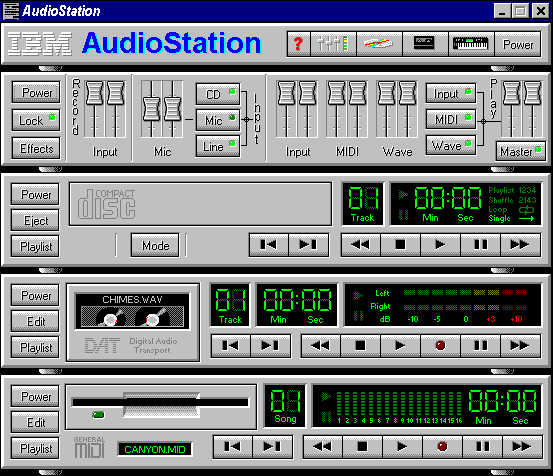The height and width of the screenshot is (476, 553).
Task: Toggle the Wave play output
Action: (x=451, y=145)
